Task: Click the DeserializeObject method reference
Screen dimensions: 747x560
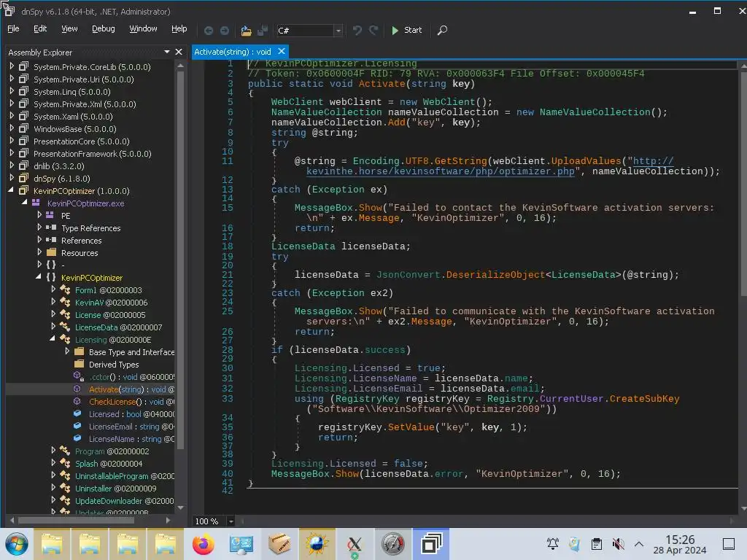Action: tap(495, 275)
